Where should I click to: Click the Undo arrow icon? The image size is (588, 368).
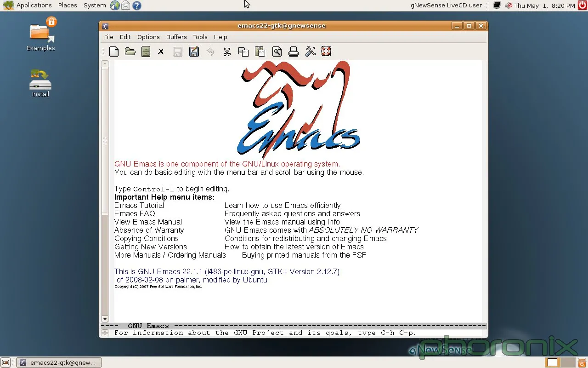[x=210, y=52]
